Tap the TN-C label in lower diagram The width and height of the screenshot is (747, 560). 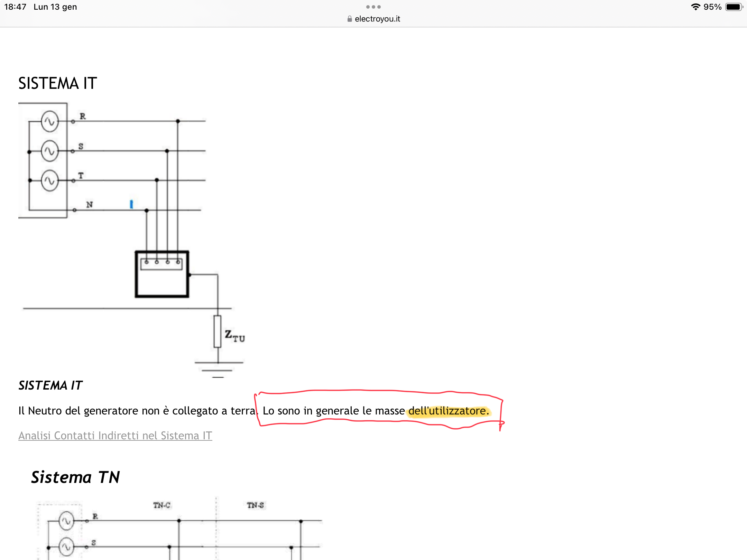pos(162,505)
